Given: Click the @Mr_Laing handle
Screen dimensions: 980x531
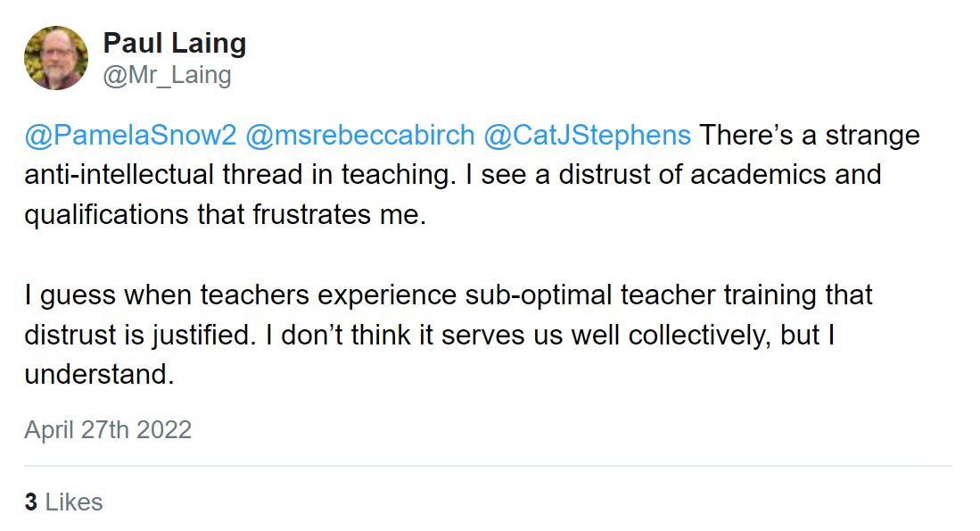Looking at the screenshot, I should pos(167,76).
